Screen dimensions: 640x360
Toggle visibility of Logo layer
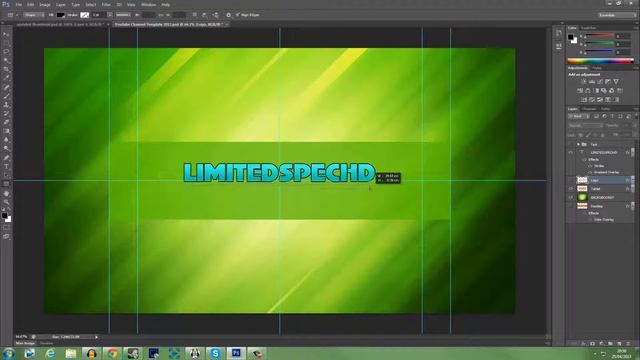point(571,180)
